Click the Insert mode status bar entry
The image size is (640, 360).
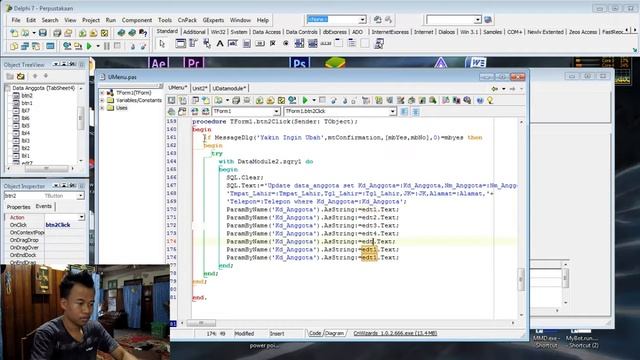tap(277, 334)
